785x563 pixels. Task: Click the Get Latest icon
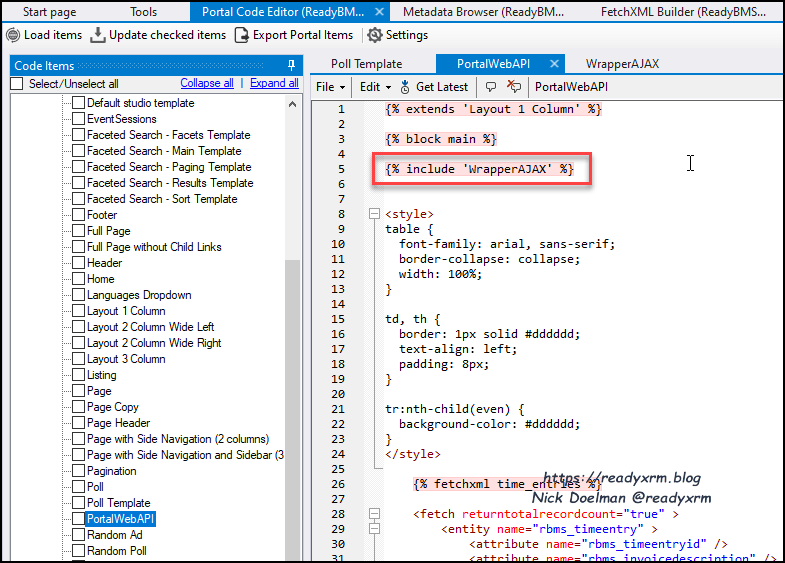point(405,87)
